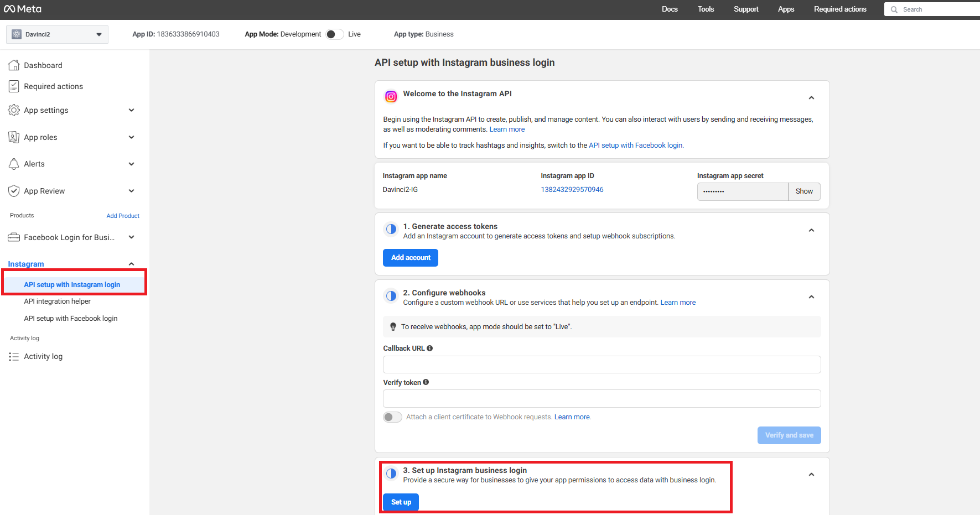This screenshot has height=515, width=980.
Task: Click Instagram app ID 1382432929570946
Action: [572, 190]
